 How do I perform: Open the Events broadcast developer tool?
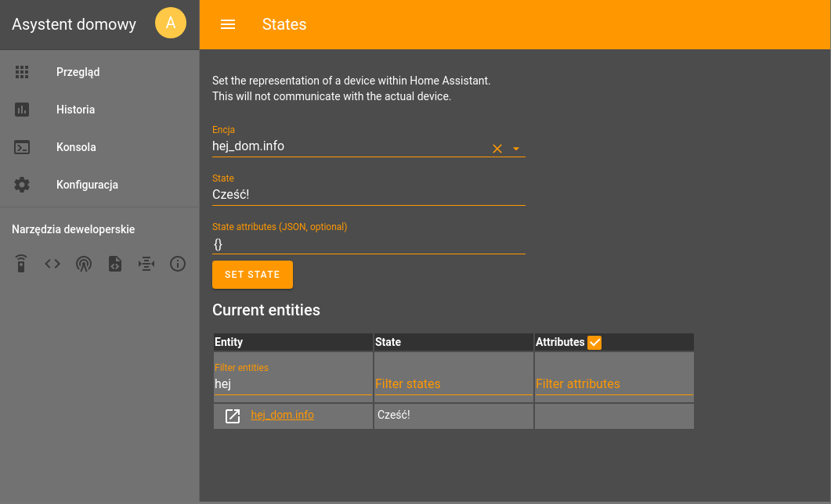pyautogui.click(x=84, y=264)
